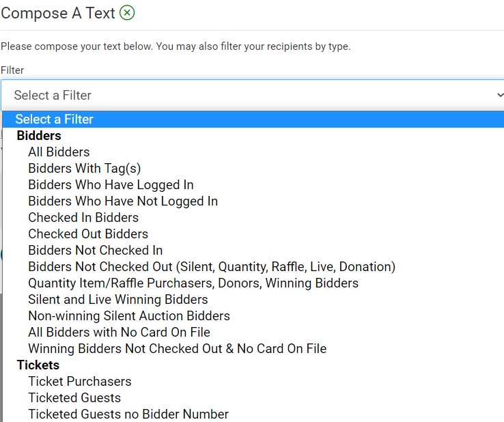Choose Bidders Not Checked In
The height and width of the screenshot is (422, 504).
[96, 250]
